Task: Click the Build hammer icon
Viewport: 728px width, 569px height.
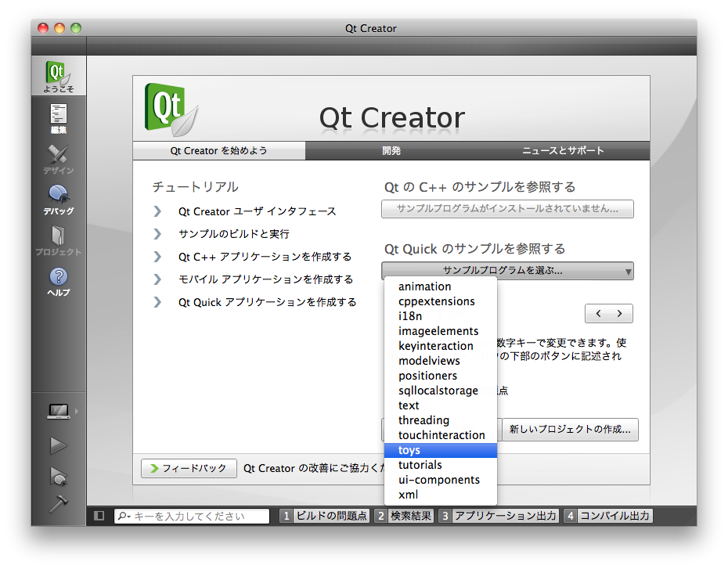Action: point(59,504)
